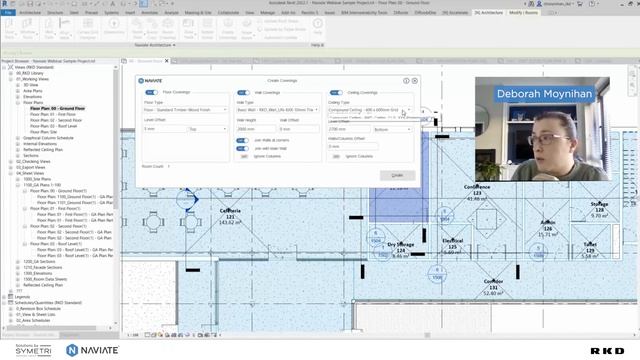Screen dimensions: 640x360
Task: Enable Ignore Columns under Wall Coverings
Action: pyautogui.click(x=244, y=156)
